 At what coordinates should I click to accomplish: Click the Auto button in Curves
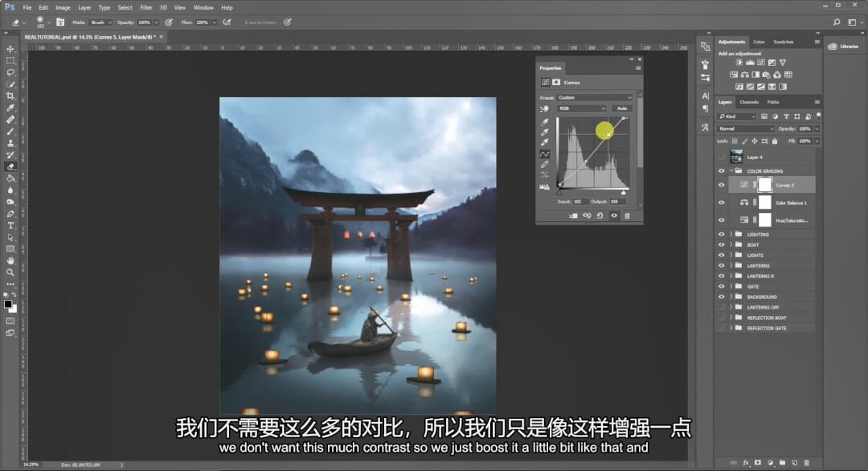coord(621,108)
